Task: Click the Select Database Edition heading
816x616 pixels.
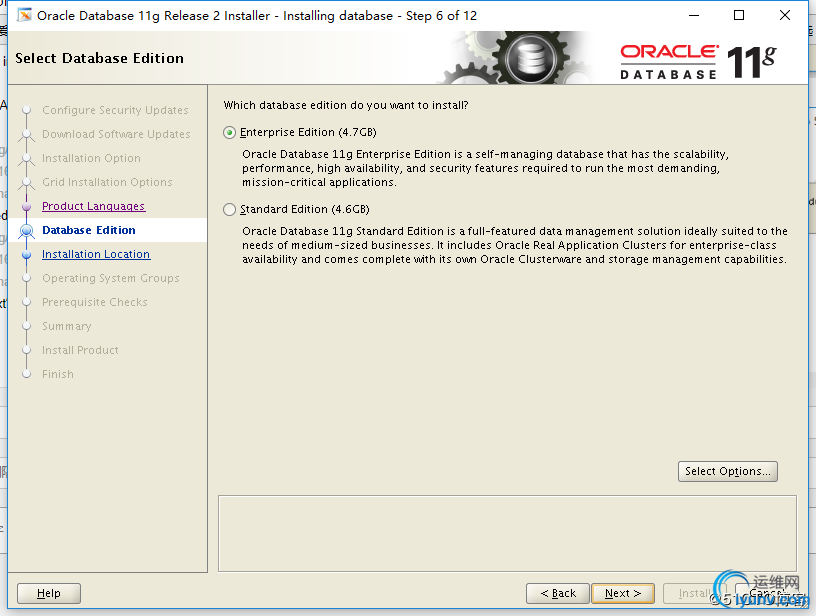Action: click(x=99, y=58)
